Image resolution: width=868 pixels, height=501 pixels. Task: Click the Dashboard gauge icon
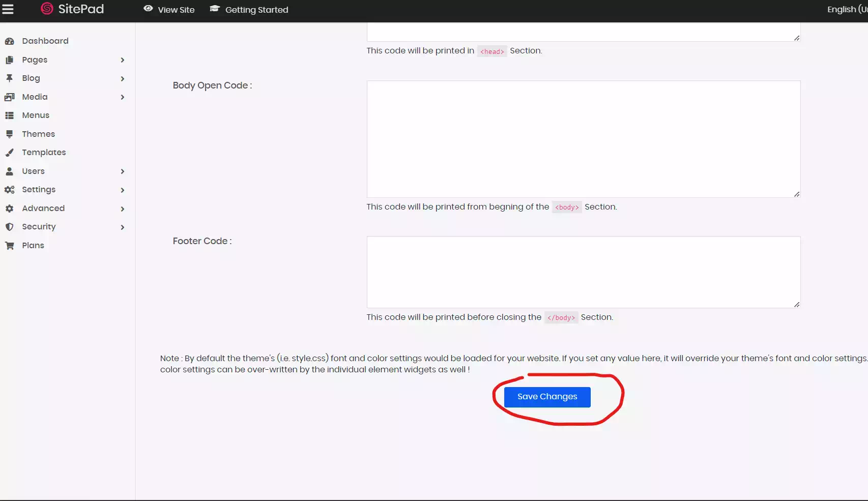click(9, 41)
